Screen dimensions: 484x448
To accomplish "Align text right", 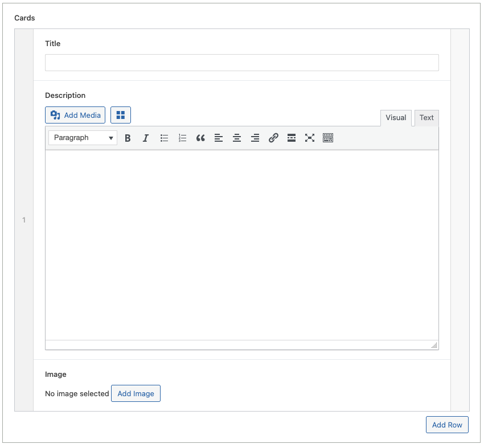I will [x=255, y=138].
